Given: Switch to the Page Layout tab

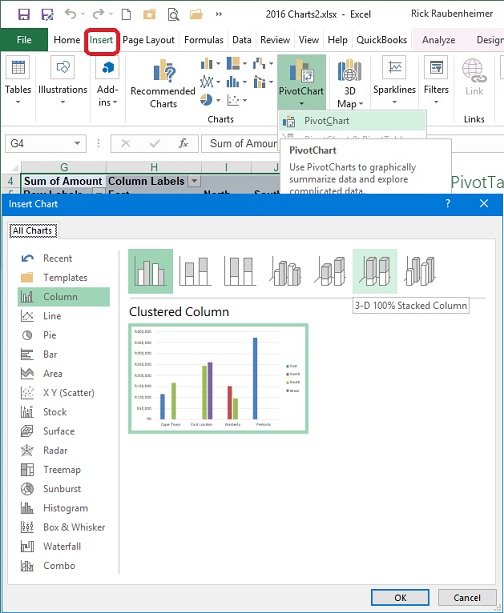Looking at the screenshot, I should (x=148, y=40).
